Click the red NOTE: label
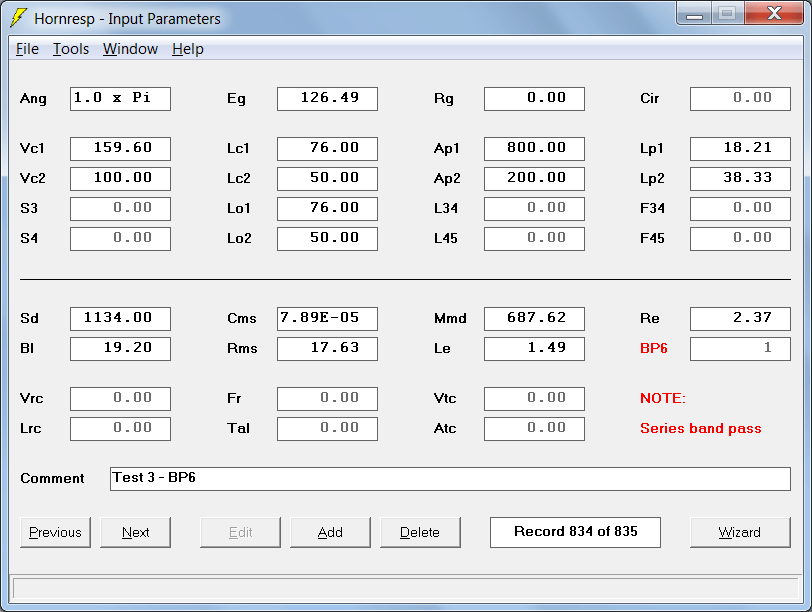 662,398
